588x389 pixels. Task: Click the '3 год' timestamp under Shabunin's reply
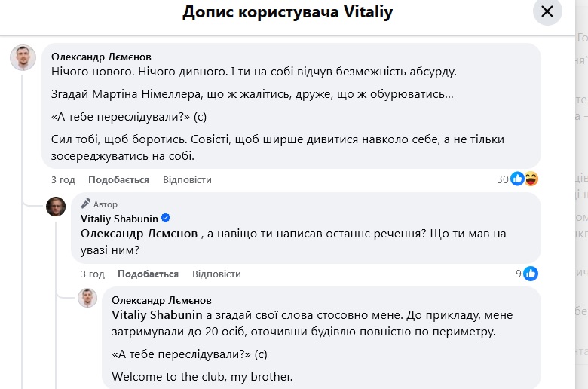pyautogui.click(x=93, y=274)
